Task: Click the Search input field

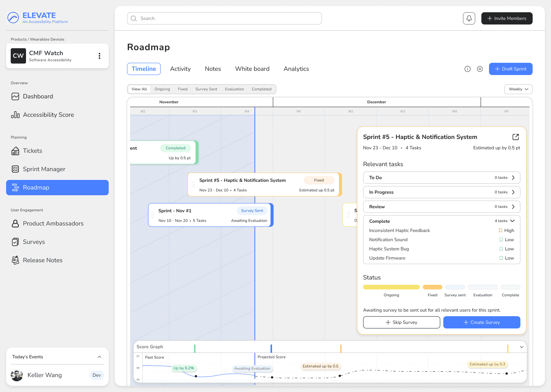Action: [x=224, y=18]
